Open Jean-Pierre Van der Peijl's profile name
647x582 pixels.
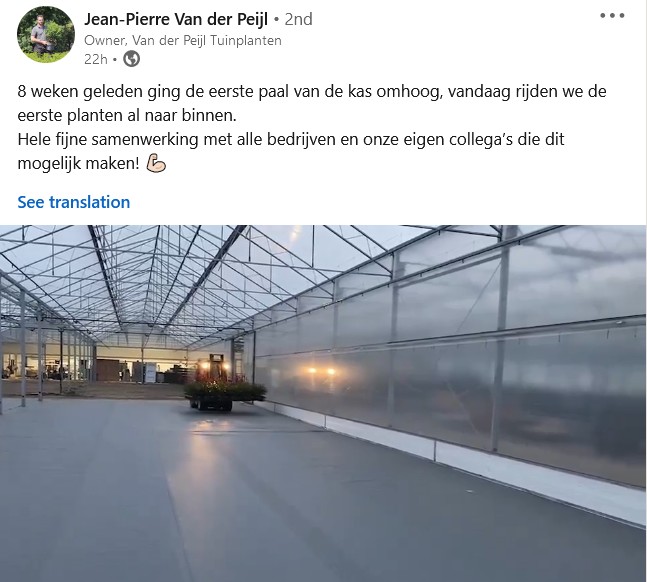point(176,19)
